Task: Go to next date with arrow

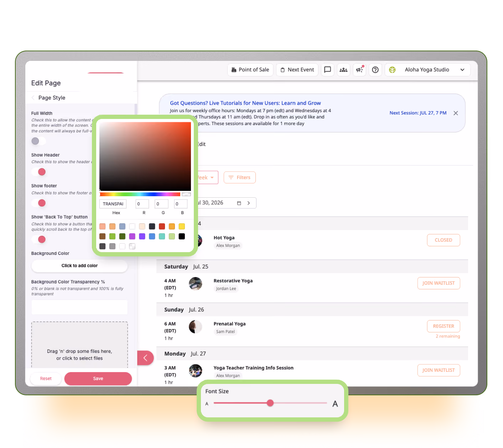Action: click(x=249, y=203)
